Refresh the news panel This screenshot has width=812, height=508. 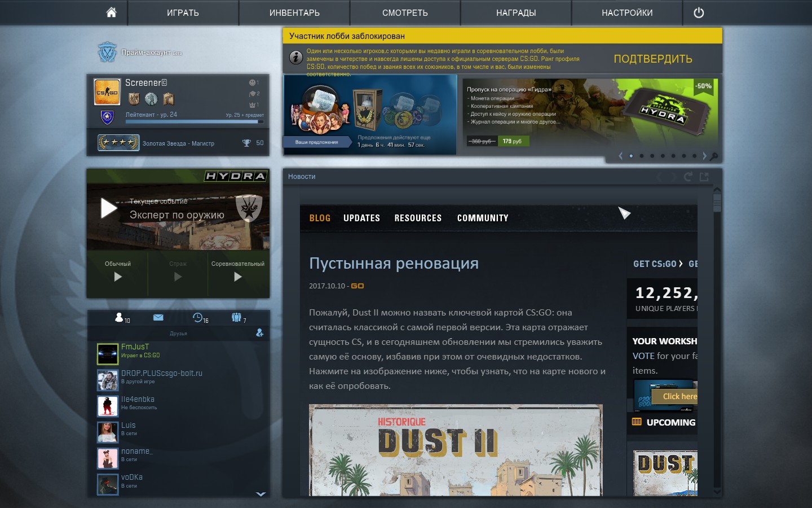[688, 177]
